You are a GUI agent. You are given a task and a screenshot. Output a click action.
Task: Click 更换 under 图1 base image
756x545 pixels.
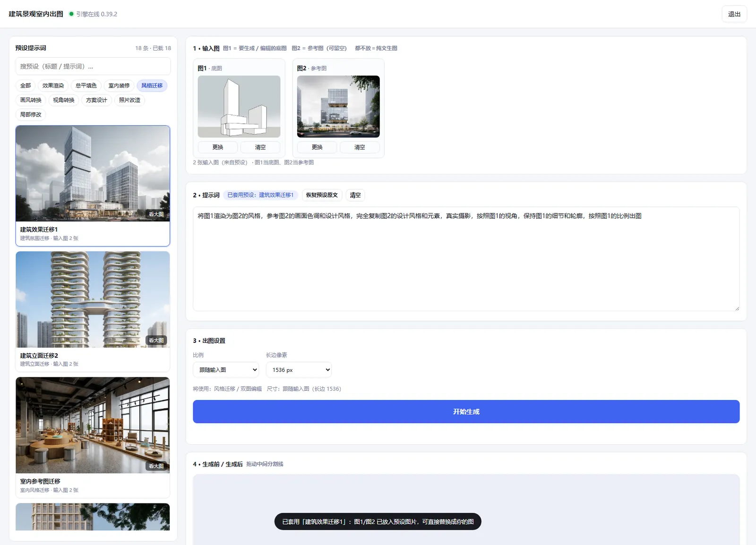pos(218,147)
